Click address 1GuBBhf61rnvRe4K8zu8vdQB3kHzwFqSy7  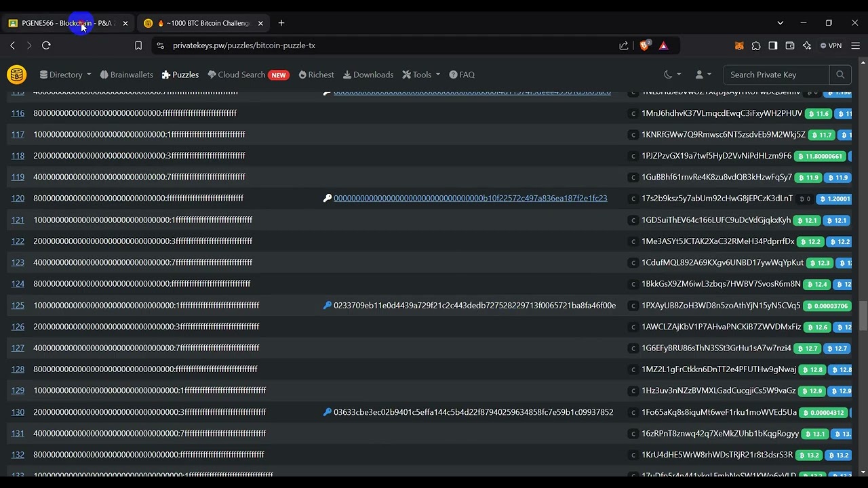(717, 178)
